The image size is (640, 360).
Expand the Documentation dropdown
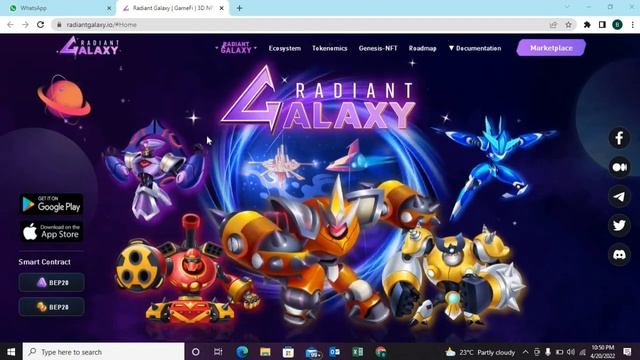point(475,48)
